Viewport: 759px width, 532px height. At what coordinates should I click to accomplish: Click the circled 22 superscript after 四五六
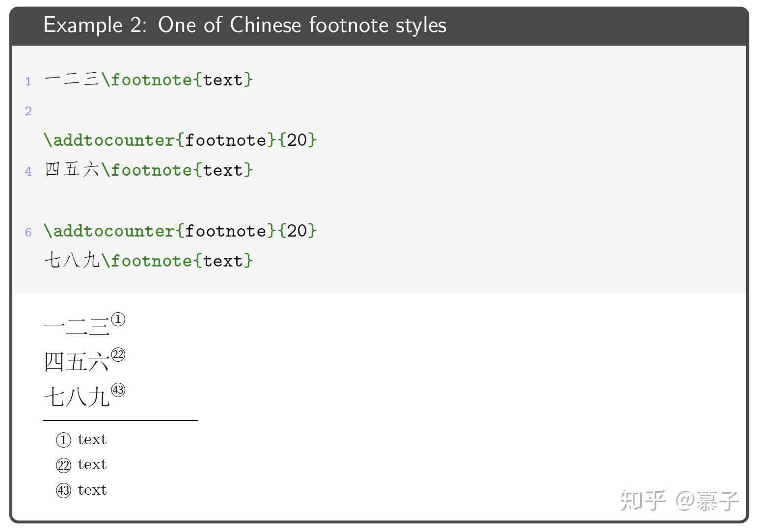[118, 354]
